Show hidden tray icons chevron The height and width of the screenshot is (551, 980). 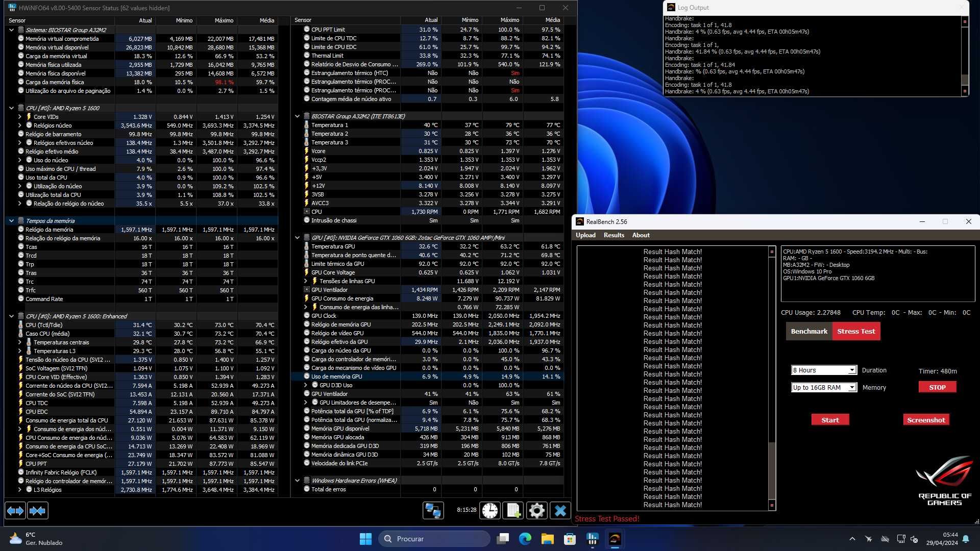pos(852,539)
